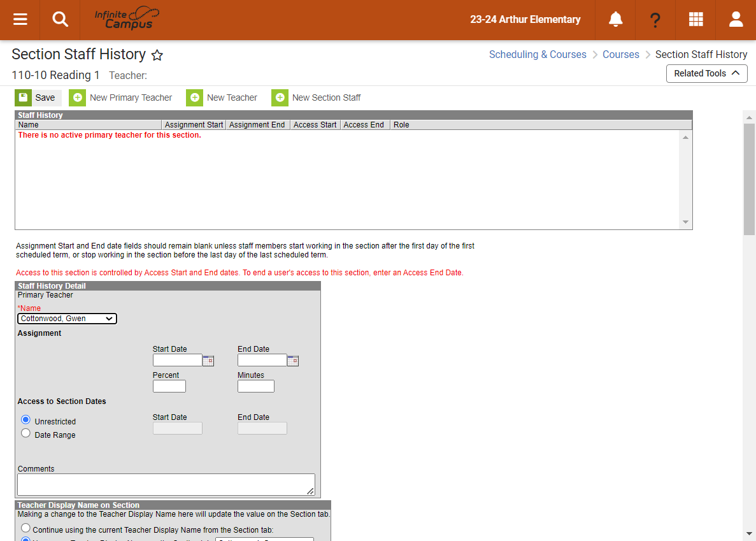Click the Staff History list scroll-down arrow
The image size is (756, 541).
(x=685, y=222)
